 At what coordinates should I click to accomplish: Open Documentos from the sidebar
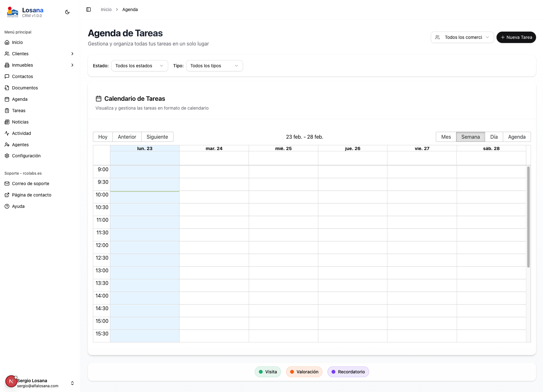coord(25,88)
